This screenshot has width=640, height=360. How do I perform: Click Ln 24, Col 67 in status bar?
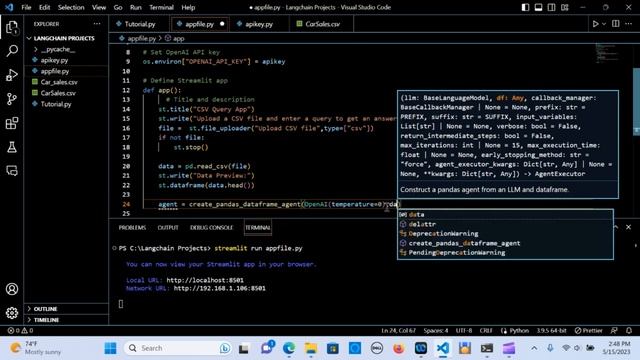pos(398,331)
